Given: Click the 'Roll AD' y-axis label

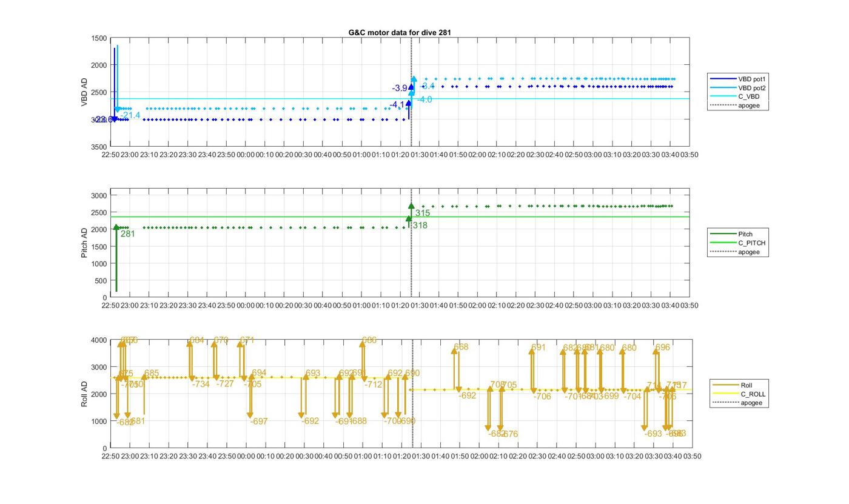Looking at the screenshot, I should 84,394.
